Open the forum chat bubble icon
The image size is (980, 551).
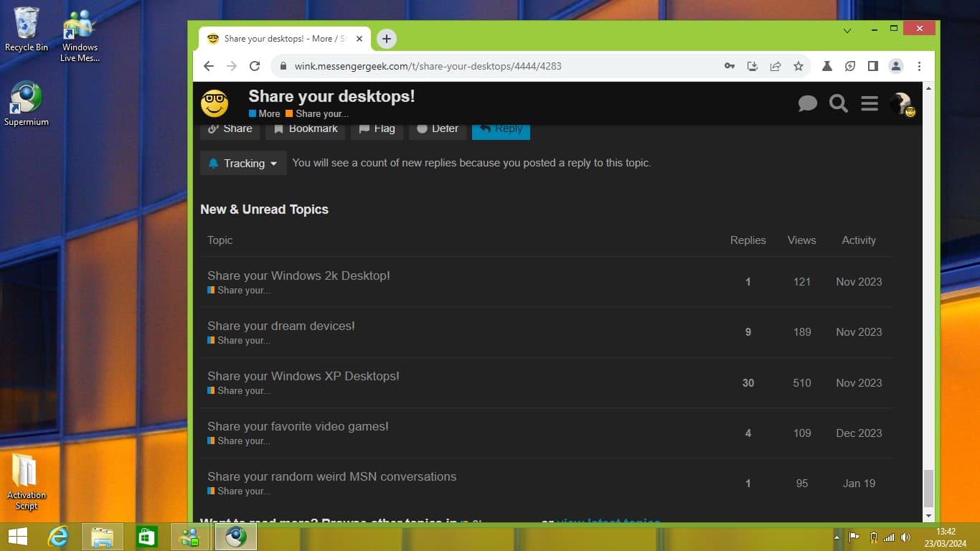807,103
